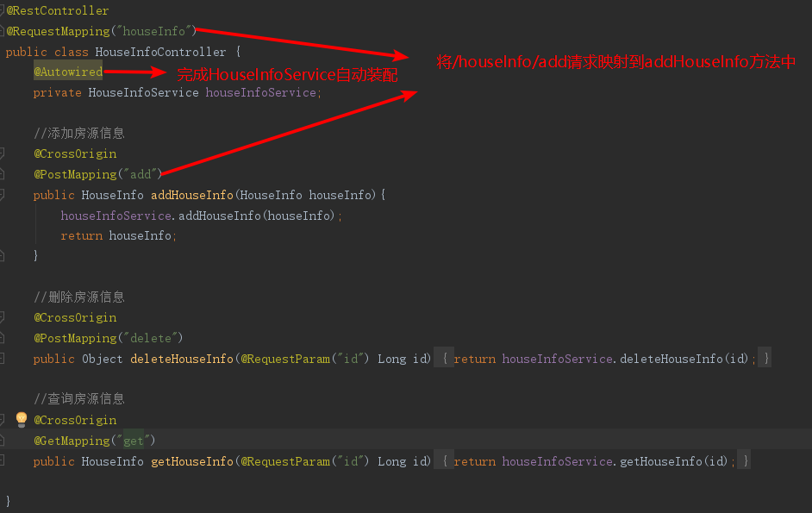Click the "get" string in GetMapping
This screenshot has width=812, height=513.
click(x=133, y=441)
